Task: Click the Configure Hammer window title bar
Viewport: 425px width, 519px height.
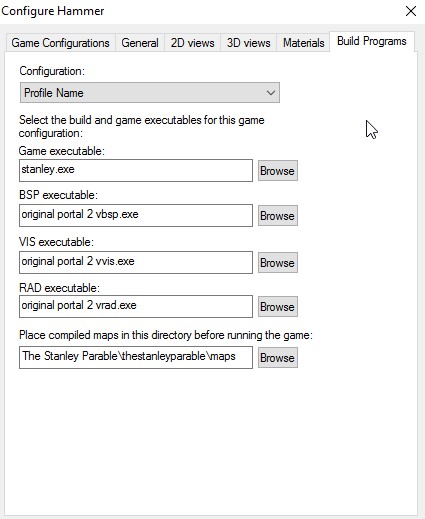Action: pyautogui.click(x=200, y=11)
